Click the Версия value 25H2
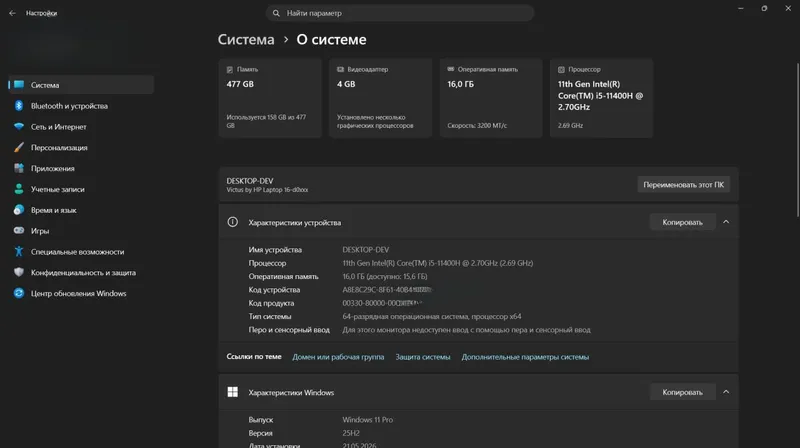 coord(351,433)
